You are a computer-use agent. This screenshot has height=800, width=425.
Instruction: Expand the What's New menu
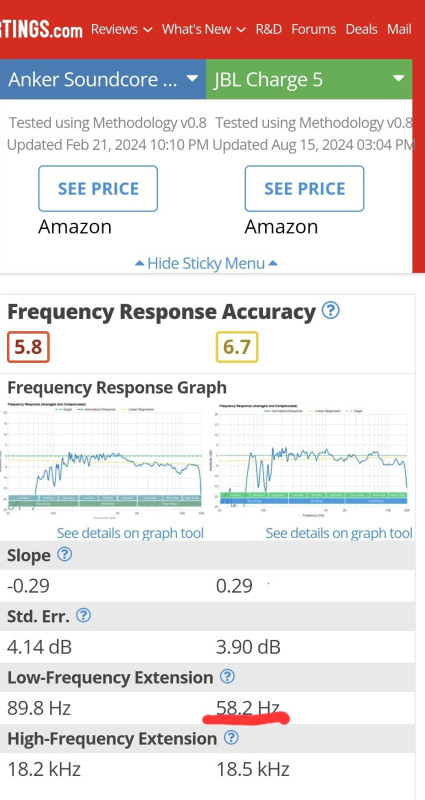[204, 29]
